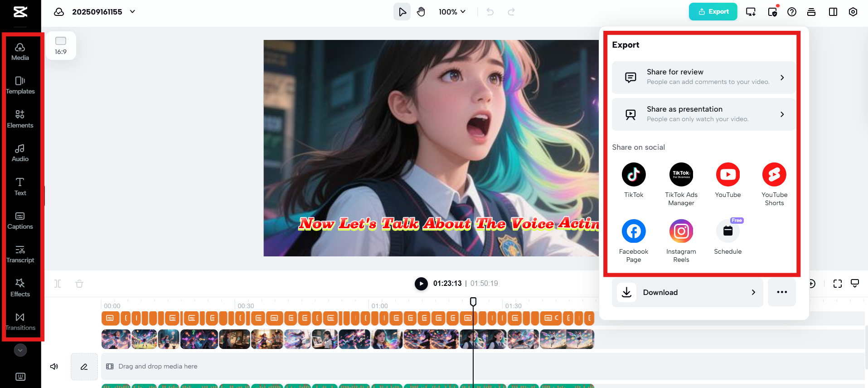Expand the project name dropdown arrow
Screen dimensions: 868x388
pyautogui.click(x=132, y=12)
